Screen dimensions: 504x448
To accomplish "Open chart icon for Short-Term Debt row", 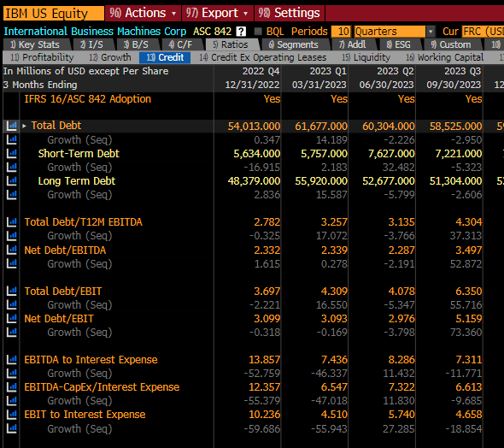I will click(x=12, y=153).
